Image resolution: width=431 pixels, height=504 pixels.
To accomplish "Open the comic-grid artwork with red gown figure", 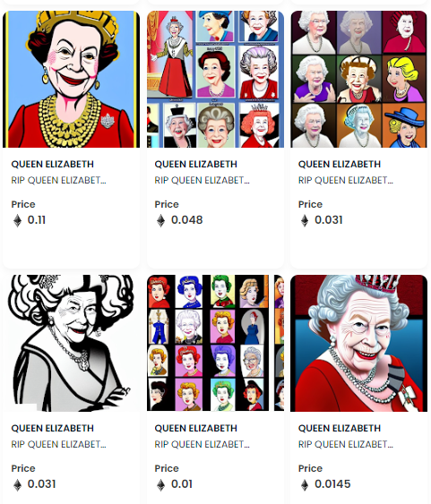I will [x=215, y=79].
